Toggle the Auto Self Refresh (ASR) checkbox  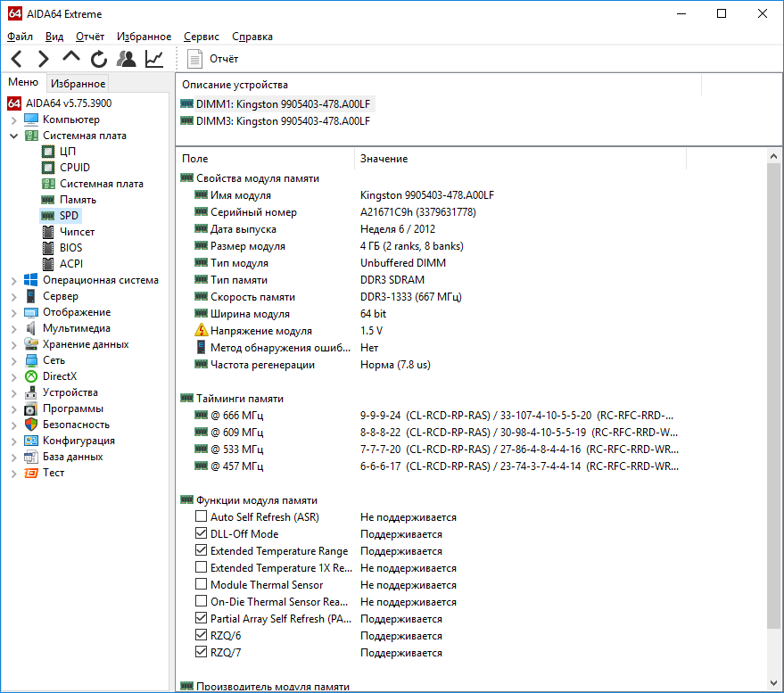(201, 516)
